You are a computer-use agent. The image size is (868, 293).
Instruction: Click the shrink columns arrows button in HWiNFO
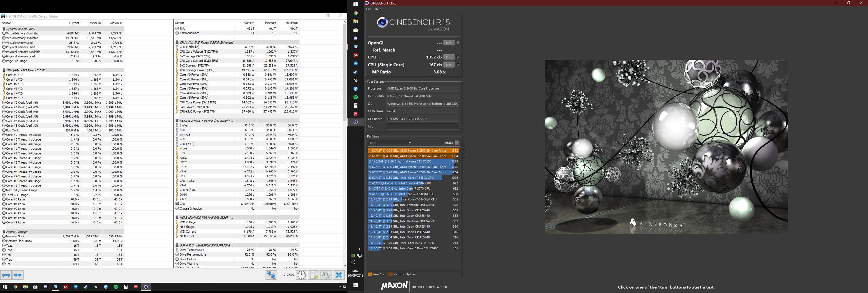[x=18, y=275]
